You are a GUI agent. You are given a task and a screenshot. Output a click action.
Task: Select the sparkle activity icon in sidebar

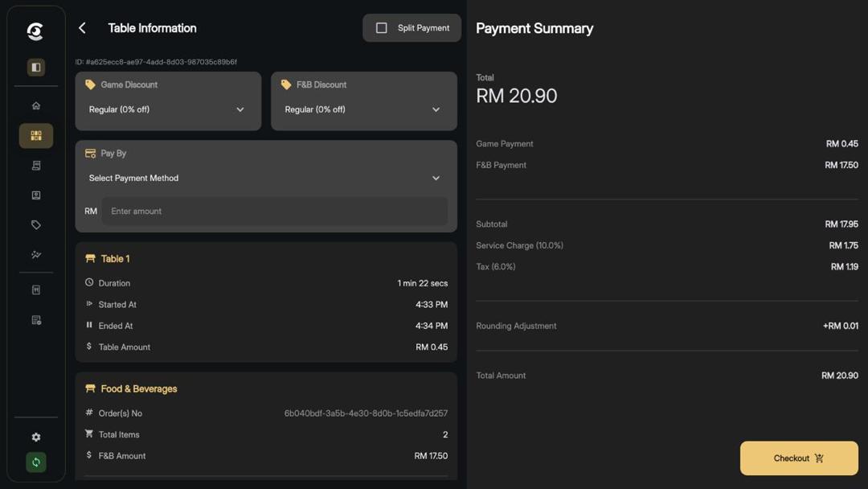35,254
